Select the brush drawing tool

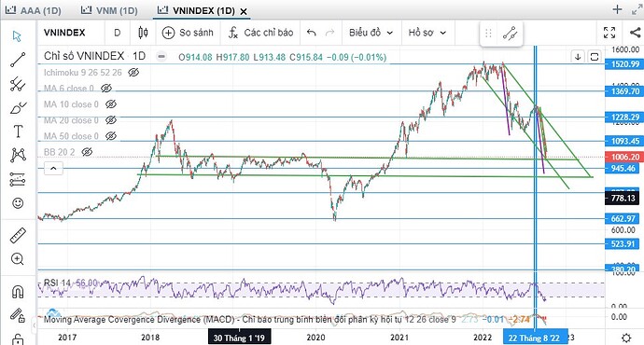tap(18, 108)
